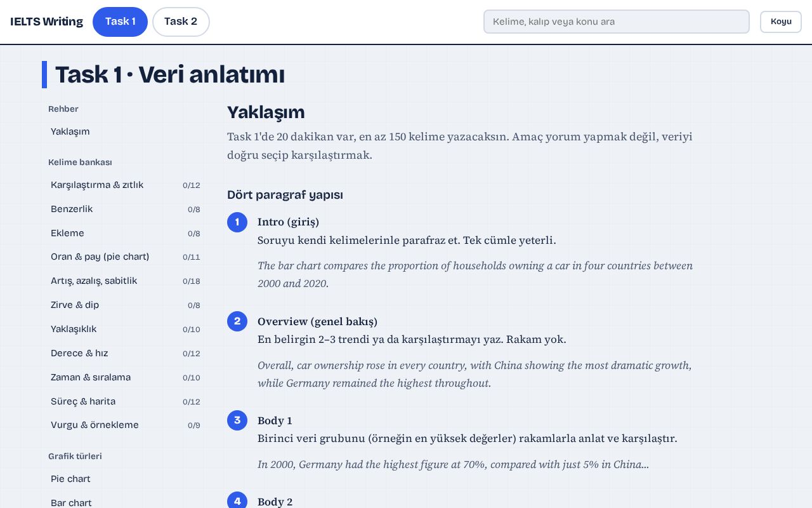Click the Koyu theme button
The width and height of the screenshot is (812, 508).
tap(781, 22)
